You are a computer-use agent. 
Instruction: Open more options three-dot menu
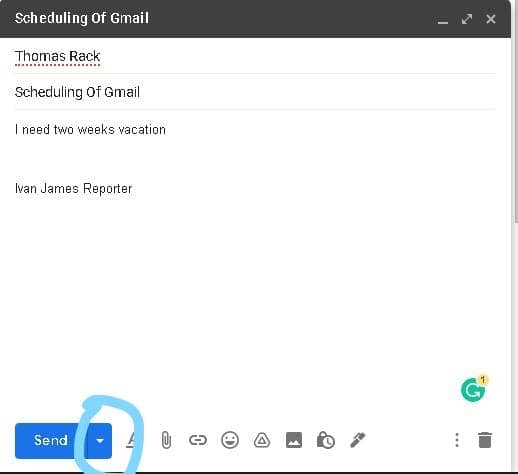coord(457,440)
